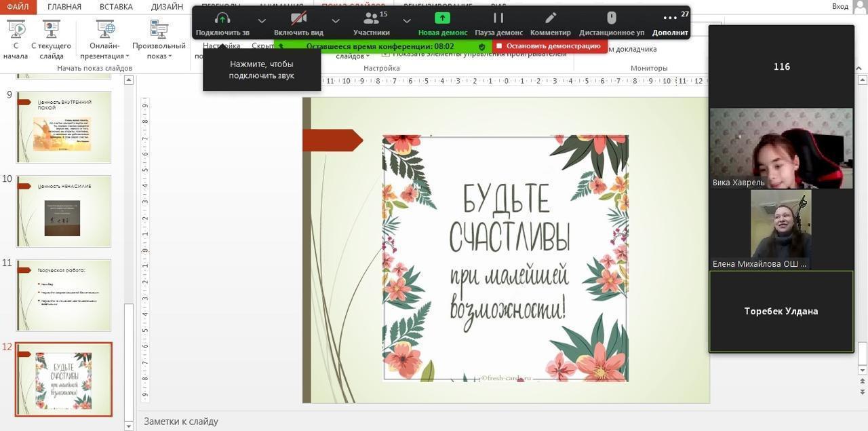Open the ДИЗАЙН ribbon tab

click(x=166, y=6)
